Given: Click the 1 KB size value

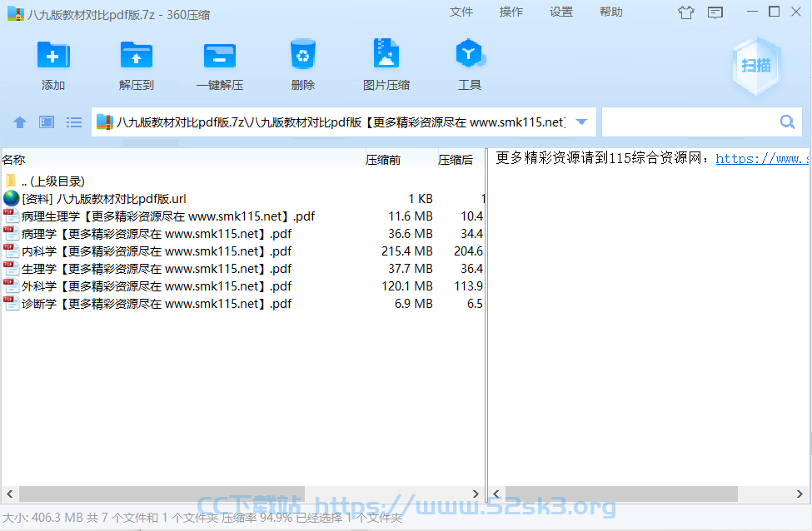Looking at the screenshot, I should coord(420,199).
